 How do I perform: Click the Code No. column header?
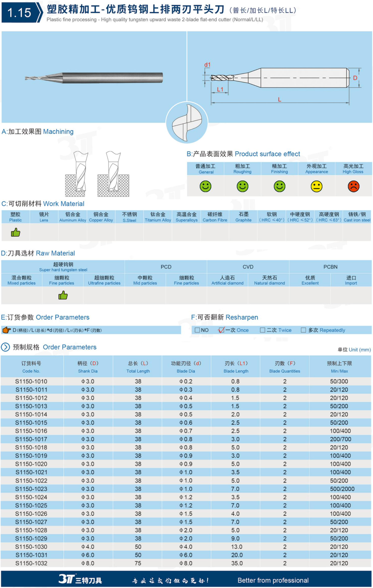[x=31, y=367]
